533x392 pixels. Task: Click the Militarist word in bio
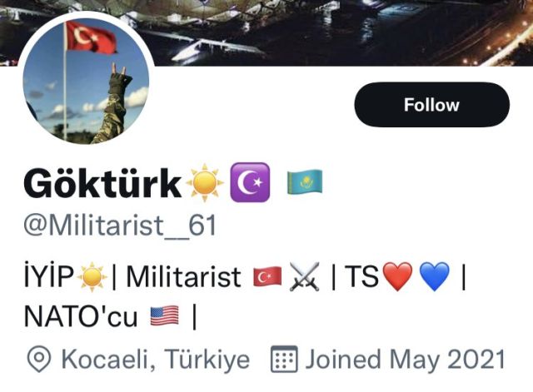(183, 277)
